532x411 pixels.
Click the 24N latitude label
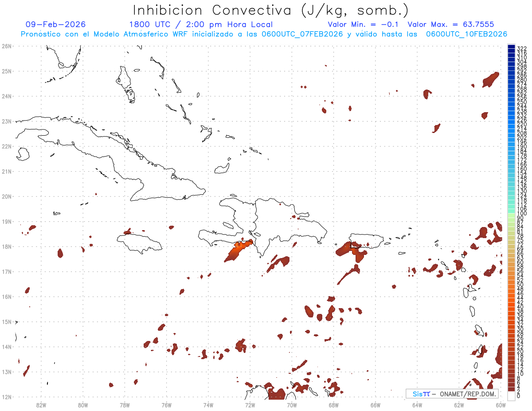6,96
